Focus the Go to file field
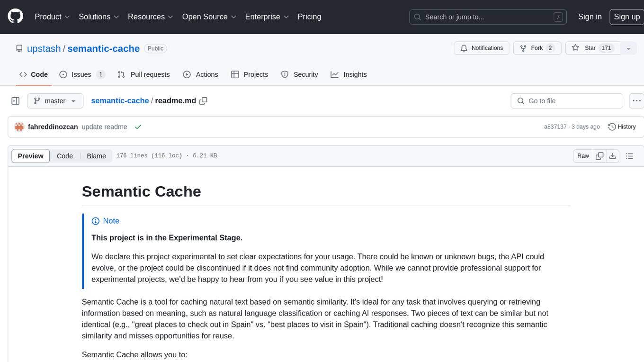This screenshot has height=362, width=644. pyautogui.click(x=567, y=101)
